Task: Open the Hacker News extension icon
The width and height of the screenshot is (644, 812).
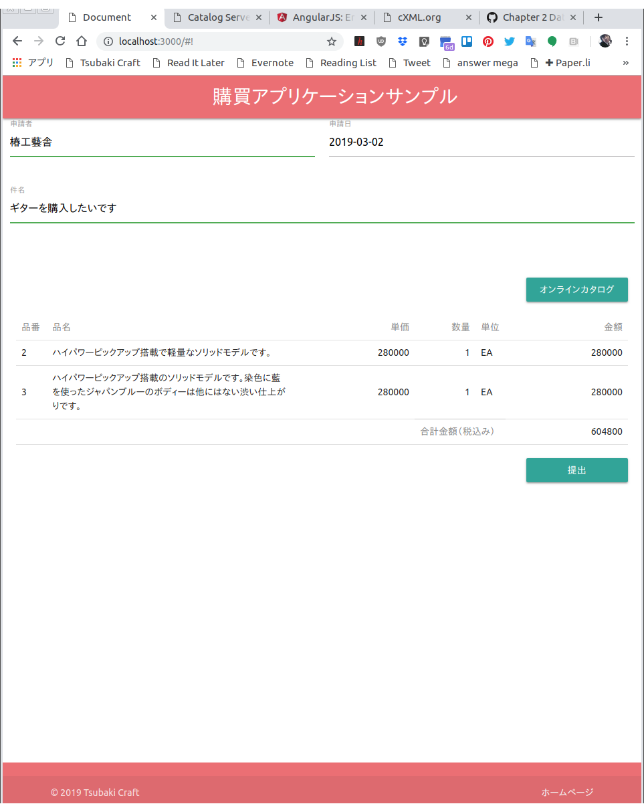Action: click(359, 41)
